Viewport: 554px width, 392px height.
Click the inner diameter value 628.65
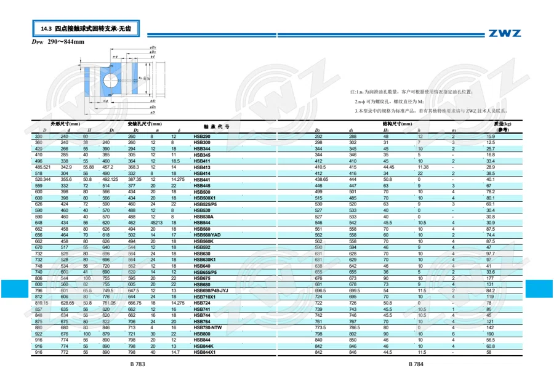[x=67, y=303]
